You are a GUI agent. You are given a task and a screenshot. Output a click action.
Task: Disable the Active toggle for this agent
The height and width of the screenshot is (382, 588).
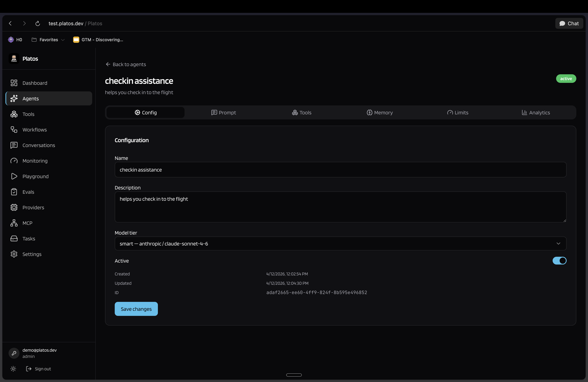[x=559, y=261]
